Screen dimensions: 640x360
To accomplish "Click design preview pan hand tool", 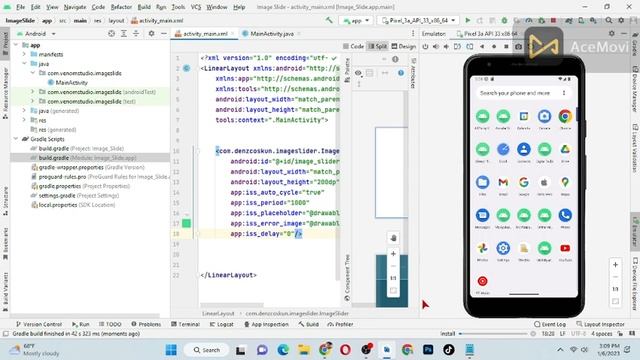I will [x=393, y=238].
